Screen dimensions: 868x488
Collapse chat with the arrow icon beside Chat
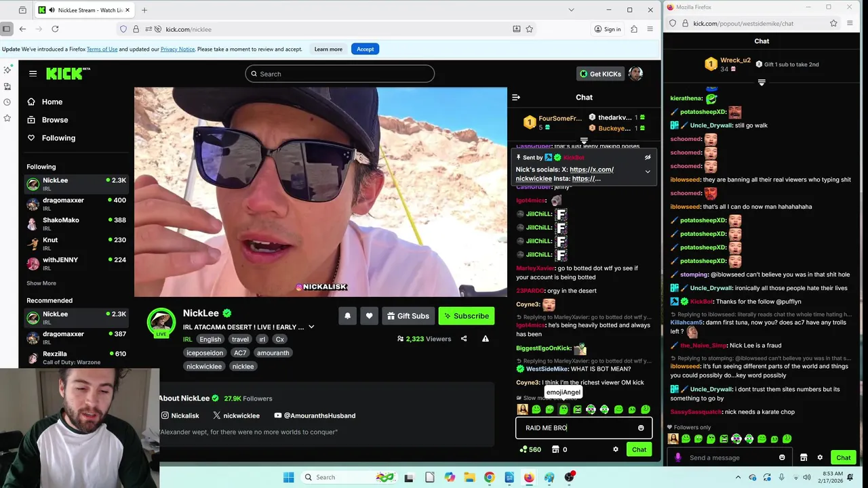coord(516,97)
